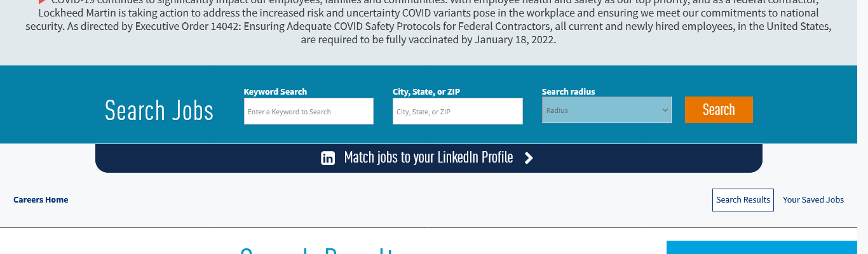The image size is (868, 254).
Task: Go to Careers Home
Action: (x=41, y=200)
